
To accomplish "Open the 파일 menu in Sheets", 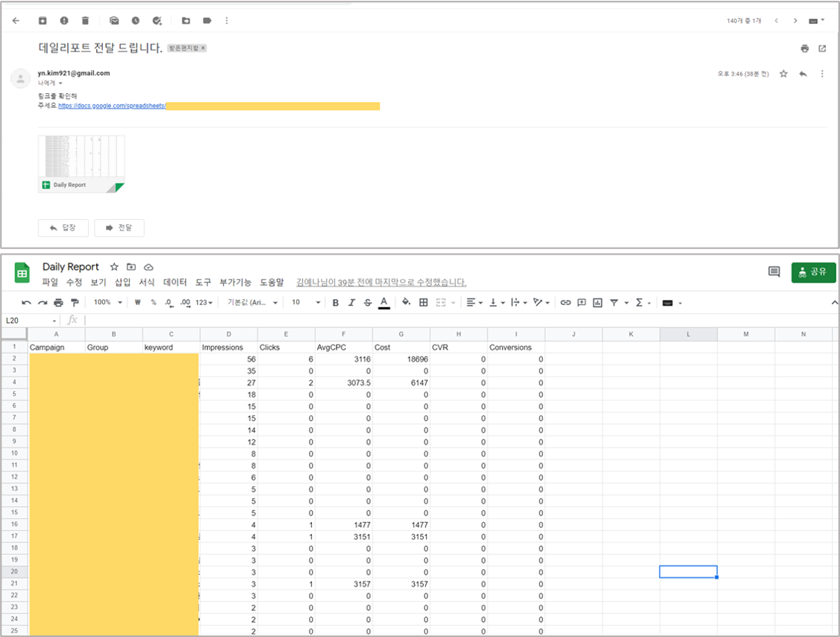I will (50, 283).
